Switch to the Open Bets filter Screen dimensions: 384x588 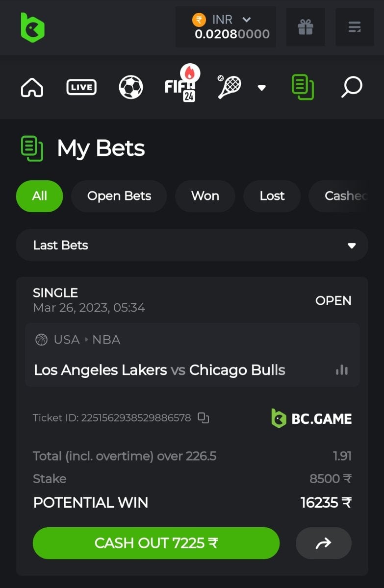119,196
